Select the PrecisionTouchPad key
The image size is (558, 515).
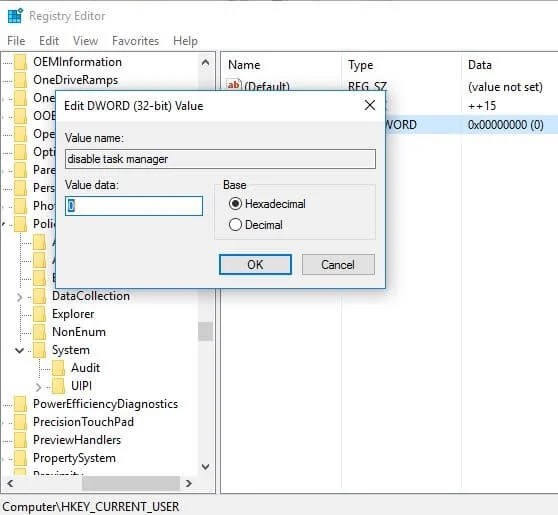(x=83, y=422)
